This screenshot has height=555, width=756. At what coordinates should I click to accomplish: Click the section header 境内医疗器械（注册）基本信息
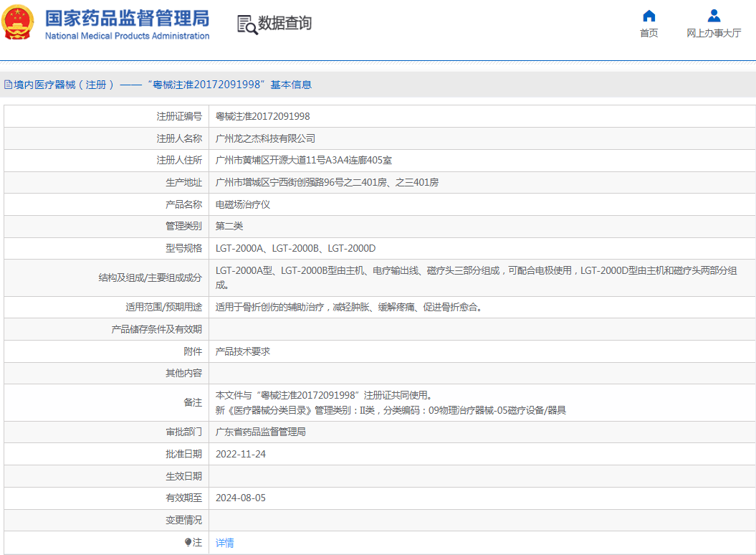(163, 85)
